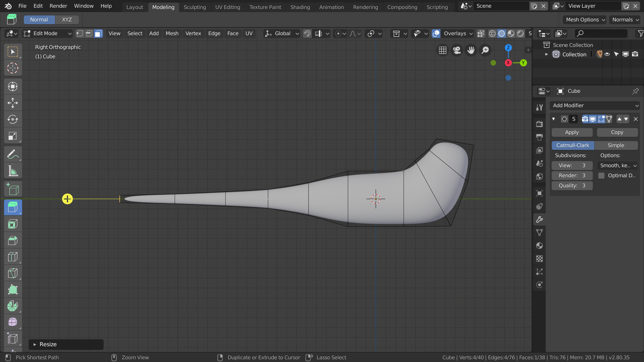The width and height of the screenshot is (644, 362).
Task: Select the Loop Cut tool
Action: coord(13,257)
